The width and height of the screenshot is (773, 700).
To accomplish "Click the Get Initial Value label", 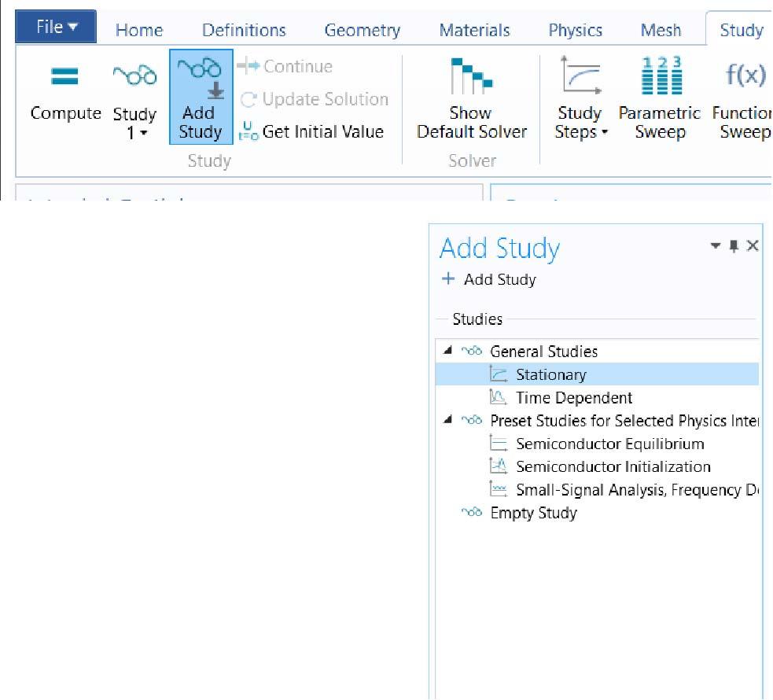I will point(323,131).
